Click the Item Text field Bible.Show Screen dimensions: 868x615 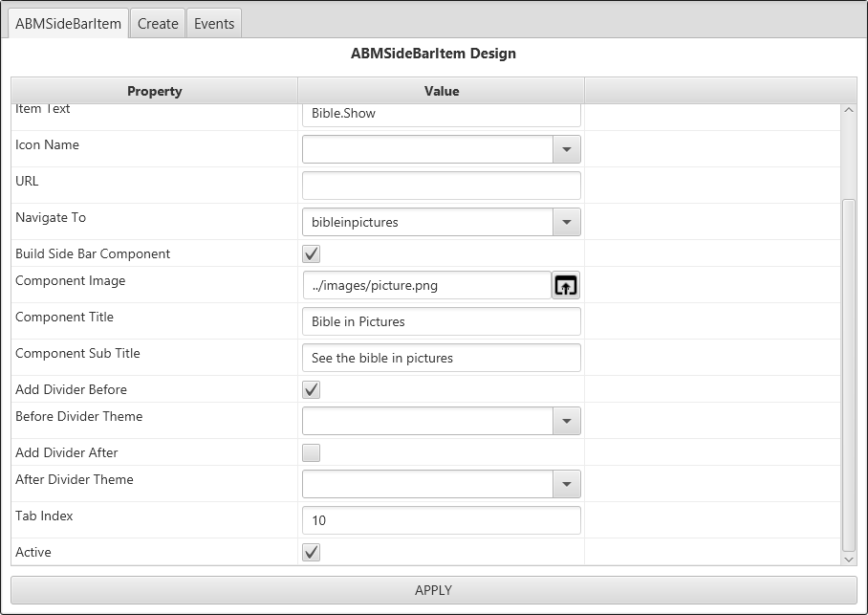tap(442, 115)
